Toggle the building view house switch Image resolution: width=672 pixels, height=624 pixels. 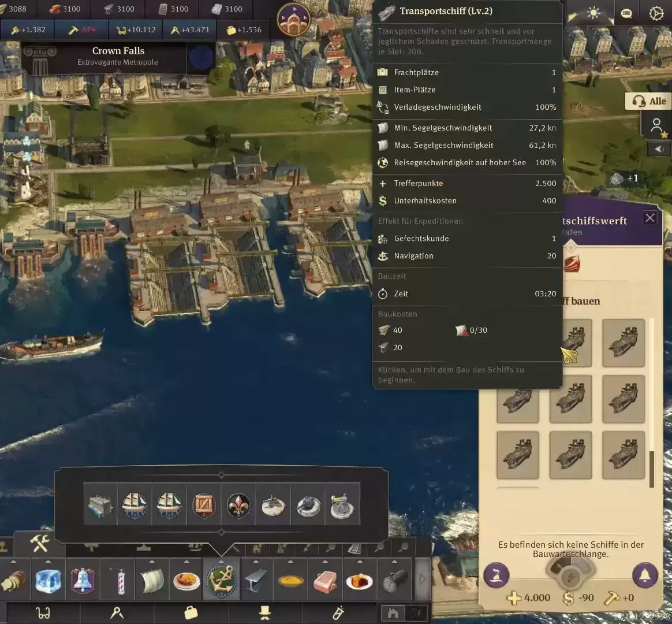393,613
